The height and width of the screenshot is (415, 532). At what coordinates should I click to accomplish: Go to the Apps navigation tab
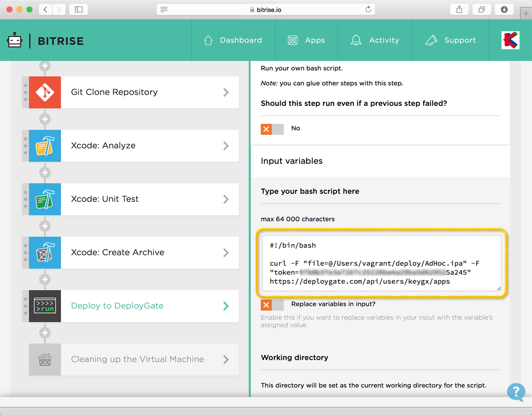pyautogui.click(x=306, y=40)
